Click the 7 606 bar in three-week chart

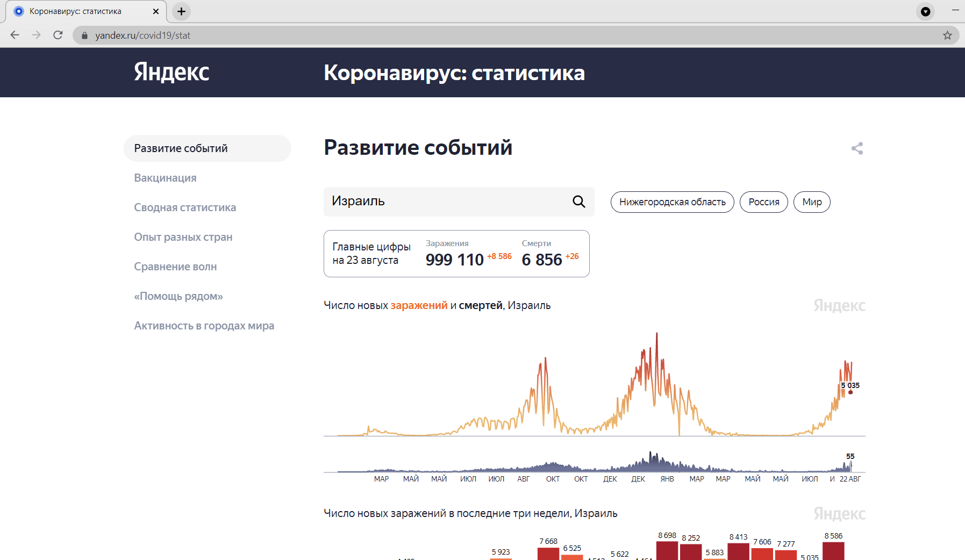pos(762,554)
